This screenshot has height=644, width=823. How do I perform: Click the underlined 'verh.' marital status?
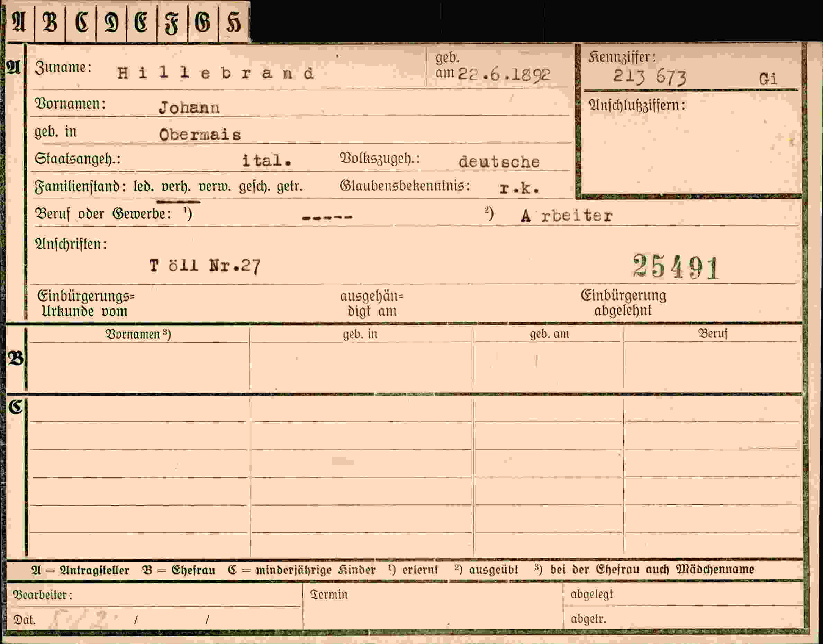[176, 186]
